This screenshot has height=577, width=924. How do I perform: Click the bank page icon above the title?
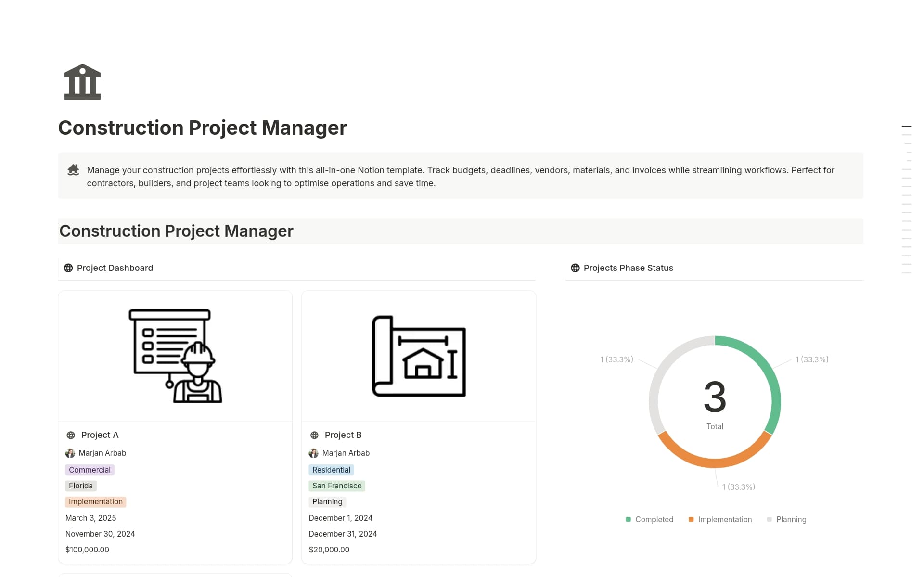tap(82, 81)
